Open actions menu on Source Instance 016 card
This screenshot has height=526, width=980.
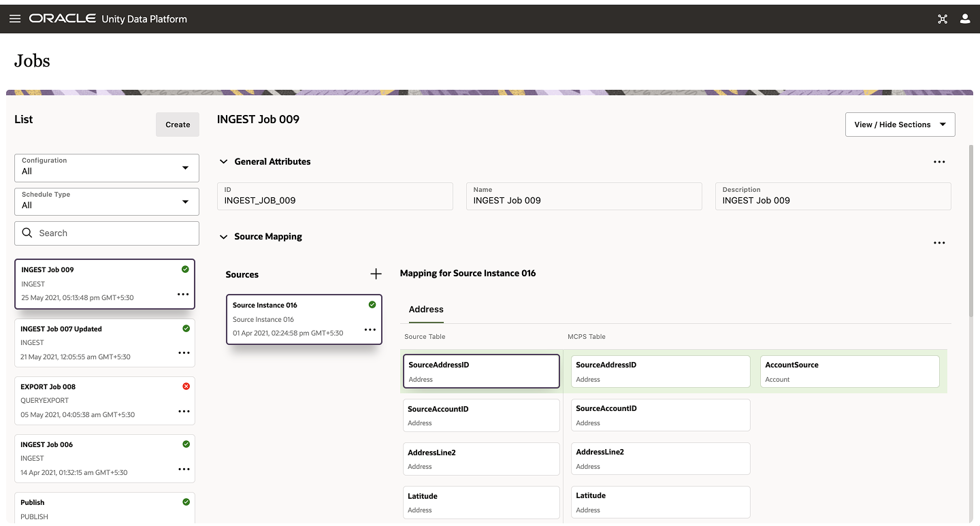pos(370,329)
